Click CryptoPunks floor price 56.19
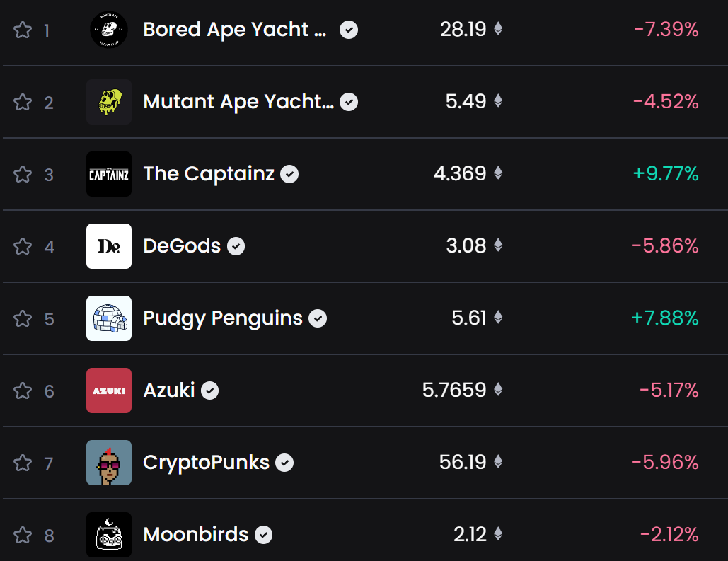The image size is (728, 561). (x=463, y=463)
